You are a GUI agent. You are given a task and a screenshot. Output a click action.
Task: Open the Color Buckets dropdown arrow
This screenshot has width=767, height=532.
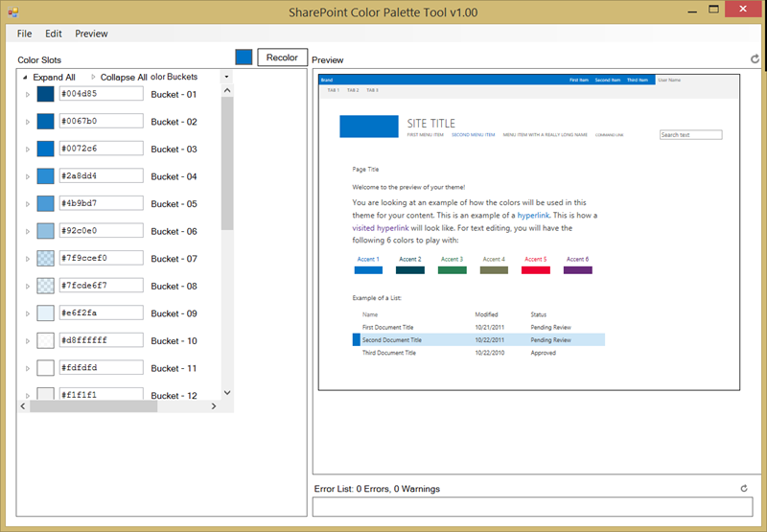tap(226, 77)
